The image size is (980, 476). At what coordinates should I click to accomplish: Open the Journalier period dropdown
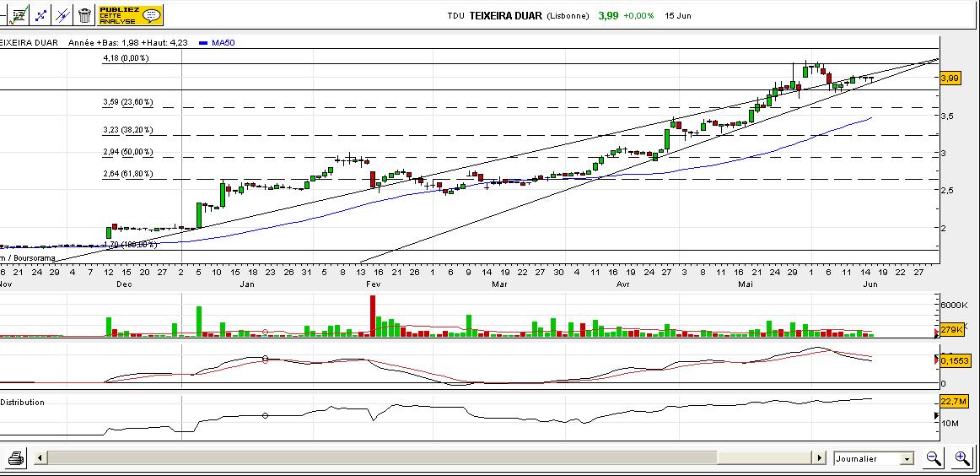point(874,458)
